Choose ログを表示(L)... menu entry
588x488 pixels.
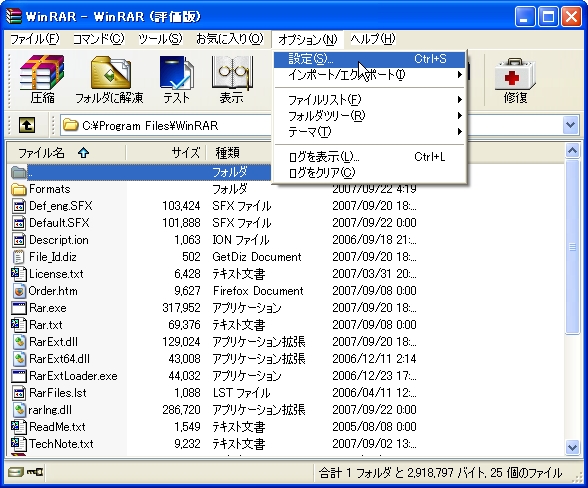pos(369,156)
